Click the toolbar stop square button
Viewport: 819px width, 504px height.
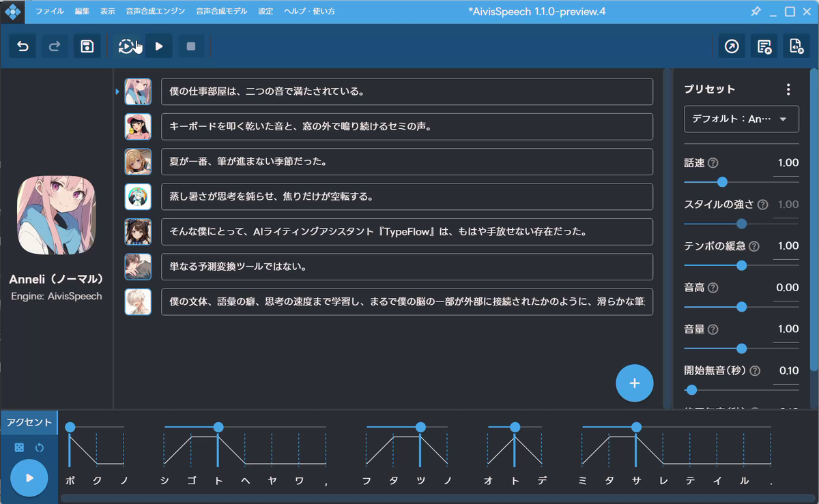tap(191, 46)
